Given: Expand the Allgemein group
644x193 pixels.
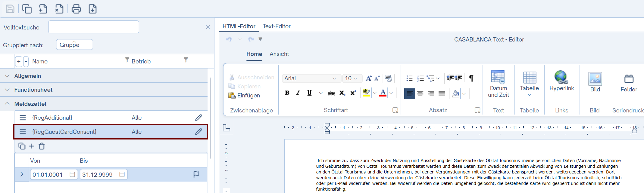Looking at the screenshot, I should click(7, 76).
